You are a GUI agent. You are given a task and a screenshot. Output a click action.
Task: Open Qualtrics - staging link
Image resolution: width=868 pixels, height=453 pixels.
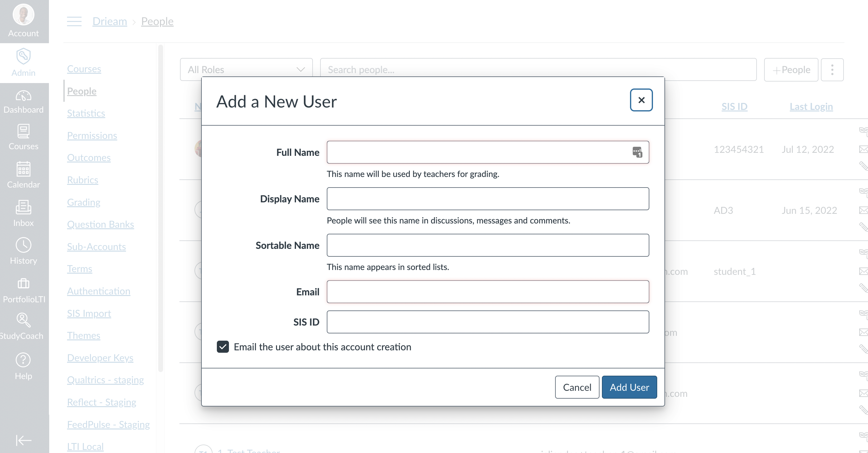pos(105,380)
